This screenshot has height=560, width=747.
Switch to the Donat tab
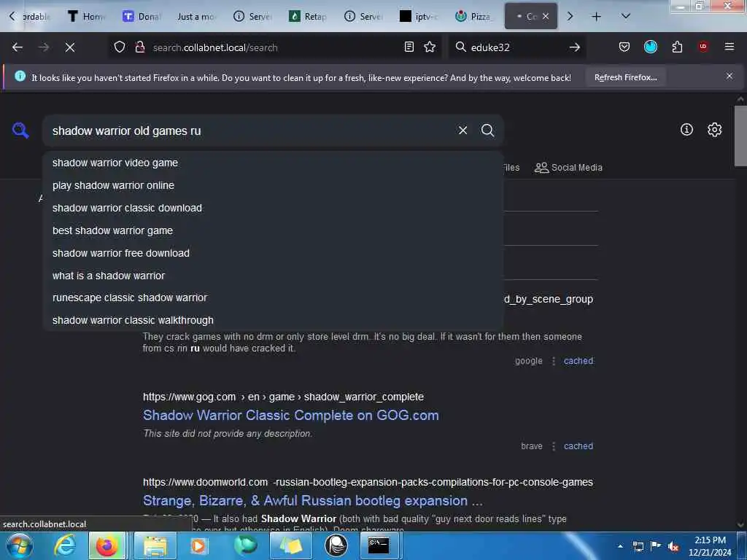coord(142,16)
